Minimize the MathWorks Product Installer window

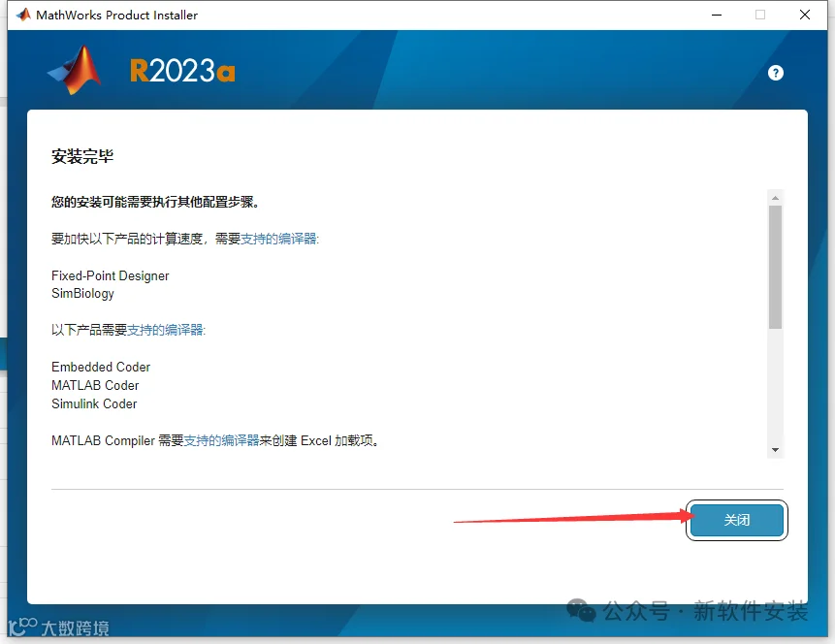click(x=717, y=15)
